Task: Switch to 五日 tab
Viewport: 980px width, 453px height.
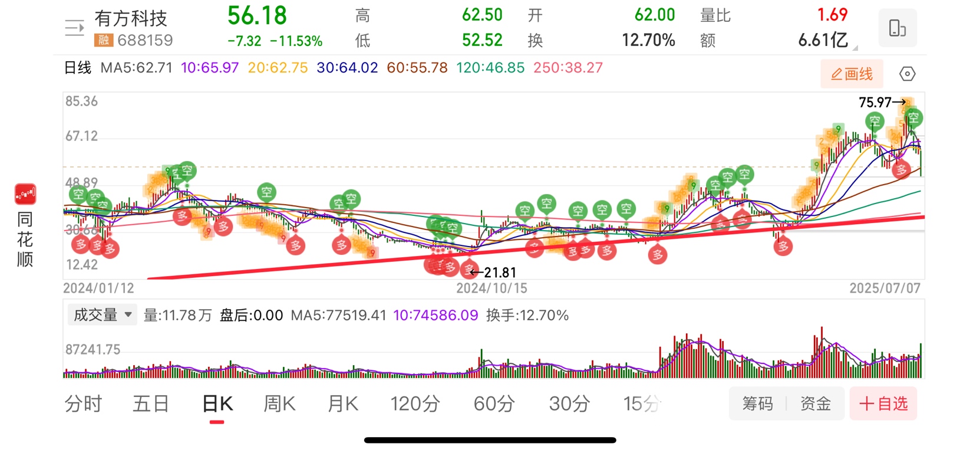Action: click(151, 404)
